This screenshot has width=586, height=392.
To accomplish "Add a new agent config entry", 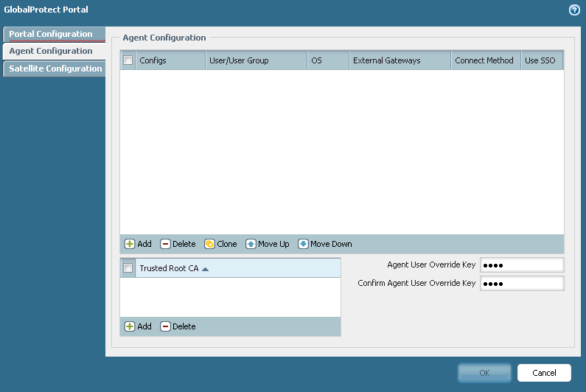I will 138,244.
